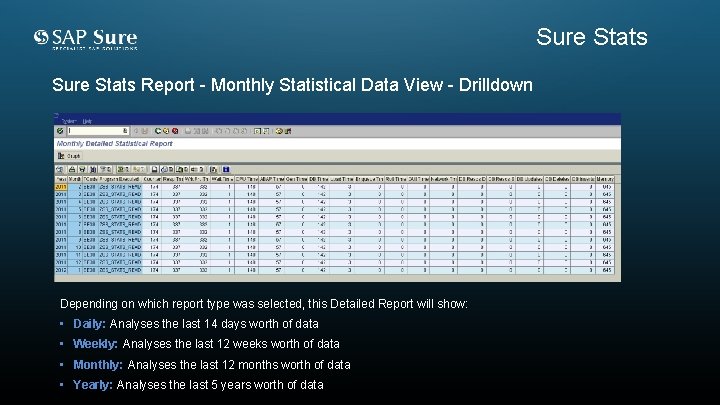Click the Print icon in standard toolbar
720x405 pixels.
click(188, 131)
